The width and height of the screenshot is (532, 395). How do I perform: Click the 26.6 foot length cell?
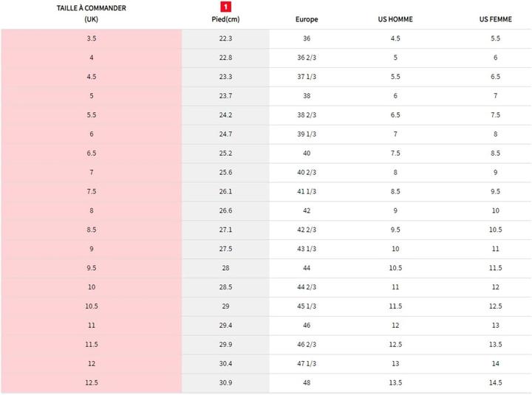pyautogui.click(x=225, y=210)
